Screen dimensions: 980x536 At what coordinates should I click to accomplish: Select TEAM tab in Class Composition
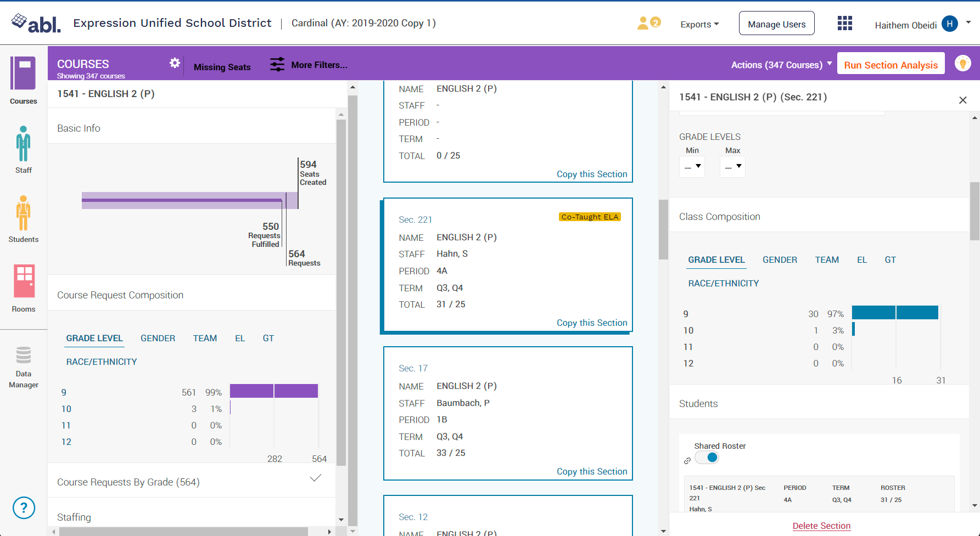click(827, 259)
